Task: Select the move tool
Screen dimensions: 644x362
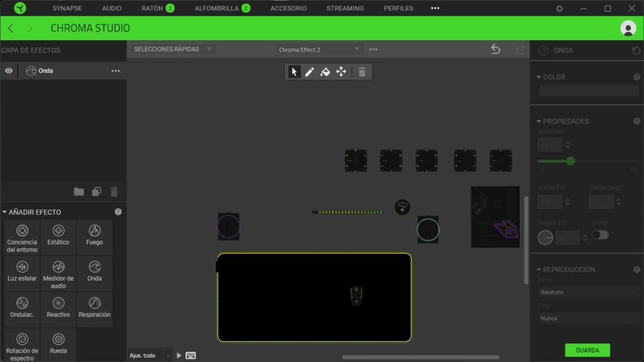Action: (x=341, y=72)
